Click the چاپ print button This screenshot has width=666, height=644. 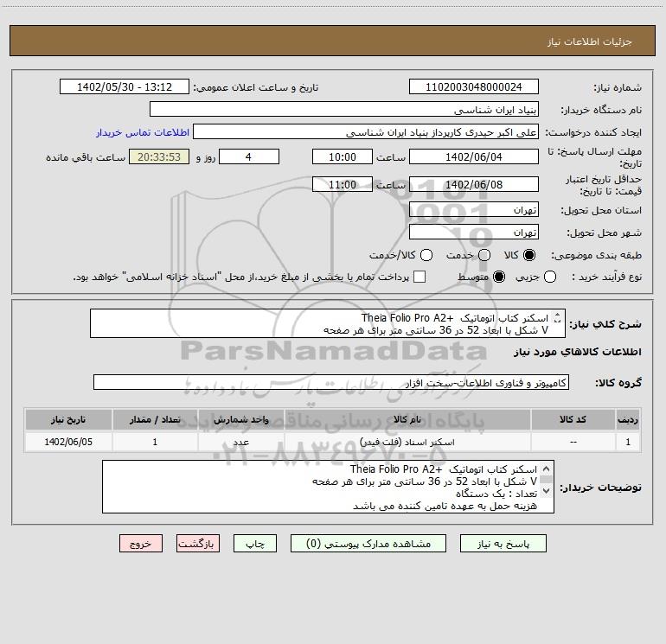(x=255, y=544)
